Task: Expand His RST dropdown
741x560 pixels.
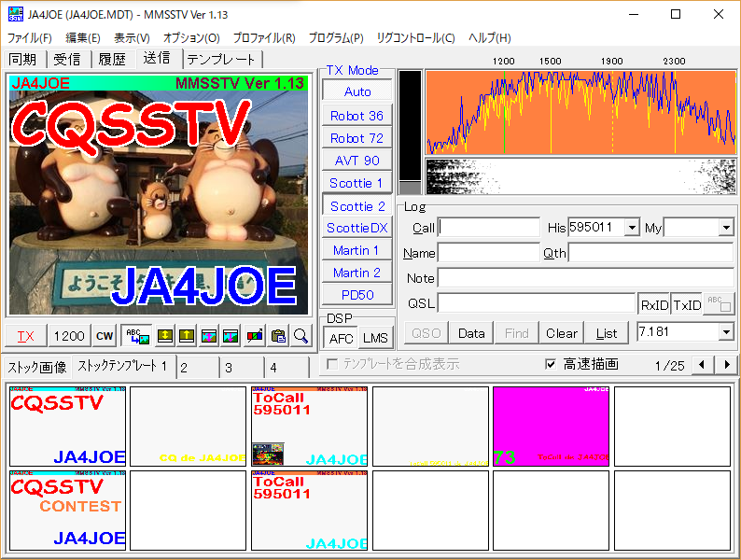Action: (x=632, y=228)
